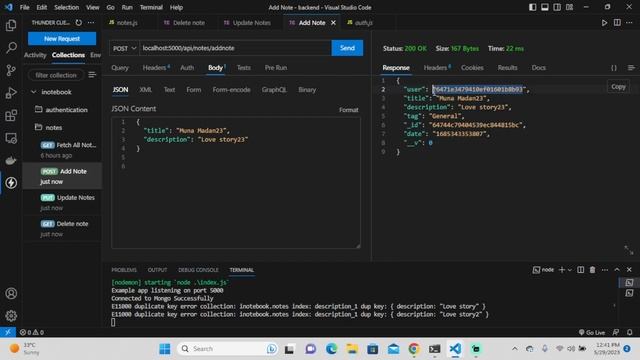Open the remote window status icon
Image resolution: width=640 pixels, height=360 pixels.
click(8, 332)
